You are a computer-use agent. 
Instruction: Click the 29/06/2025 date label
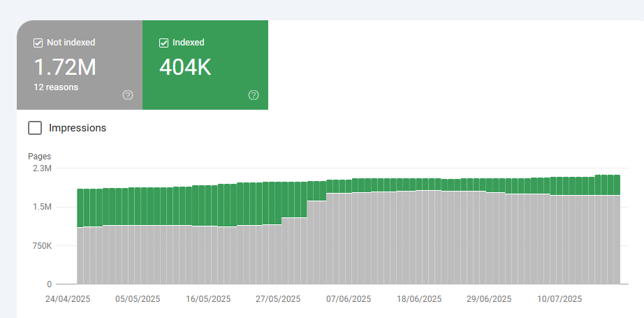(x=489, y=298)
